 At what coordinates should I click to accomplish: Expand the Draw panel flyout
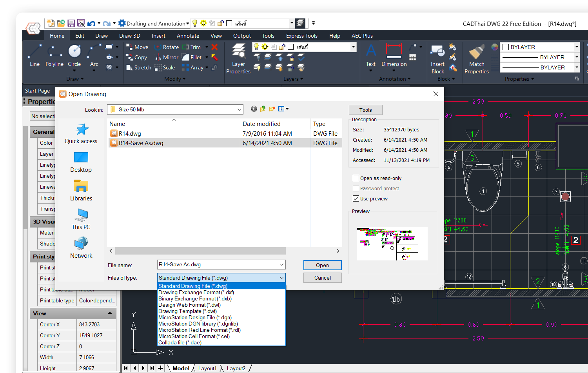[x=75, y=79]
